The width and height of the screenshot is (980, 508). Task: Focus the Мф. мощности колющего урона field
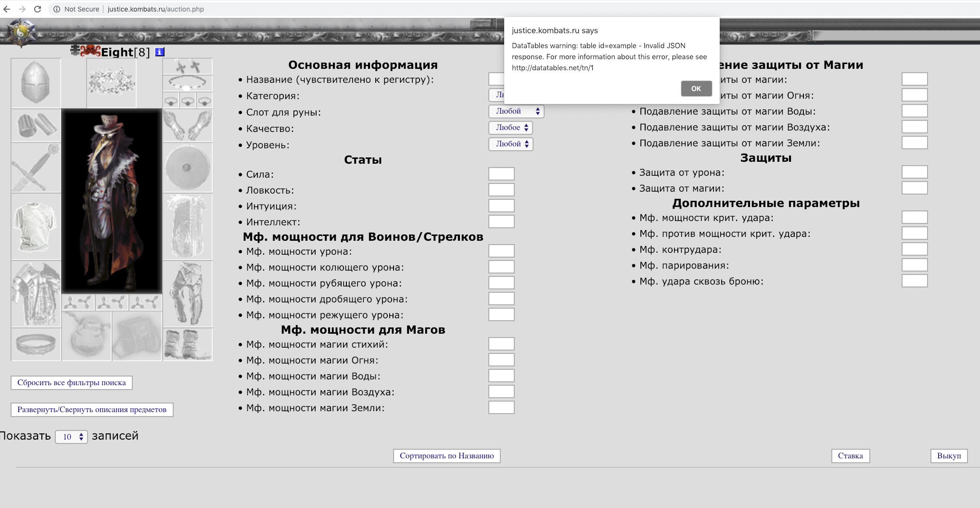pyautogui.click(x=501, y=267)
